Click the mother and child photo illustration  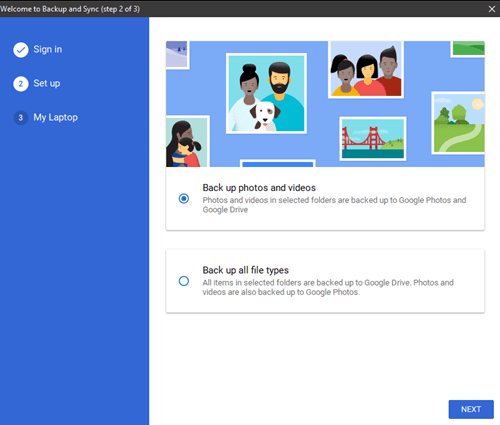pos(187,141)
